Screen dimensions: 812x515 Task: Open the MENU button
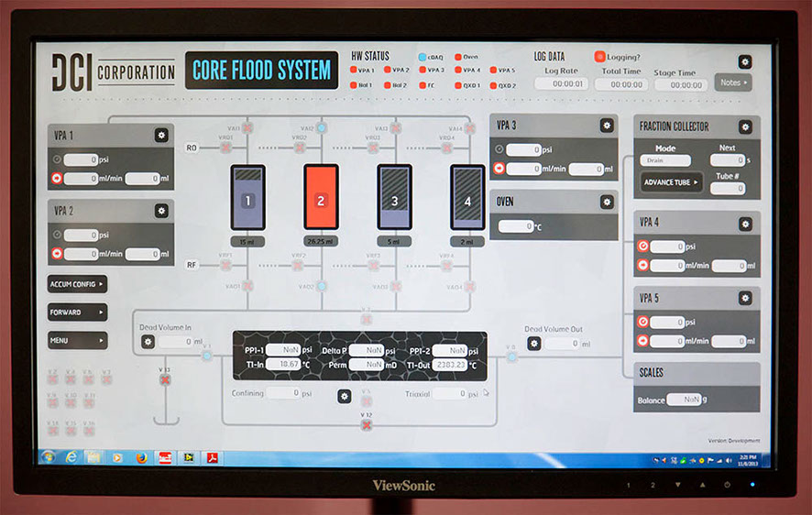[78, 340]
